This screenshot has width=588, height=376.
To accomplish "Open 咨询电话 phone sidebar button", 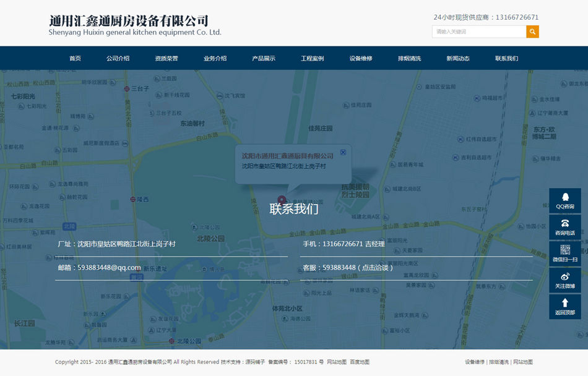I will (x=564, y=227).
